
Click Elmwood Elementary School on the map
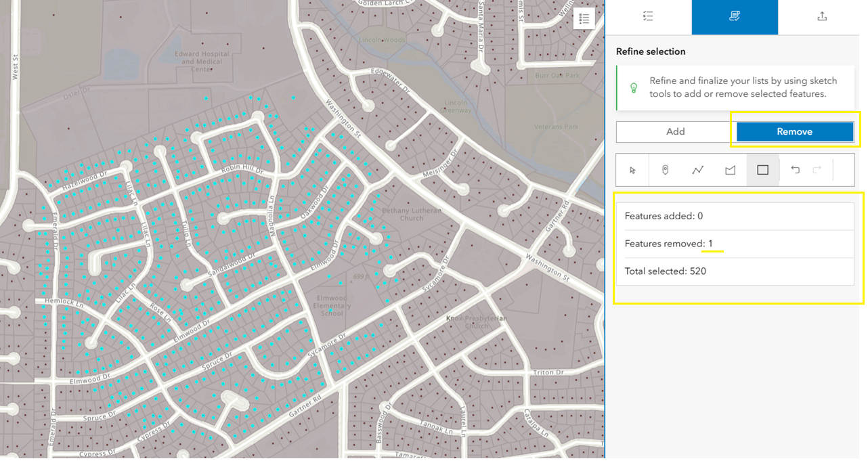(332, 305)
